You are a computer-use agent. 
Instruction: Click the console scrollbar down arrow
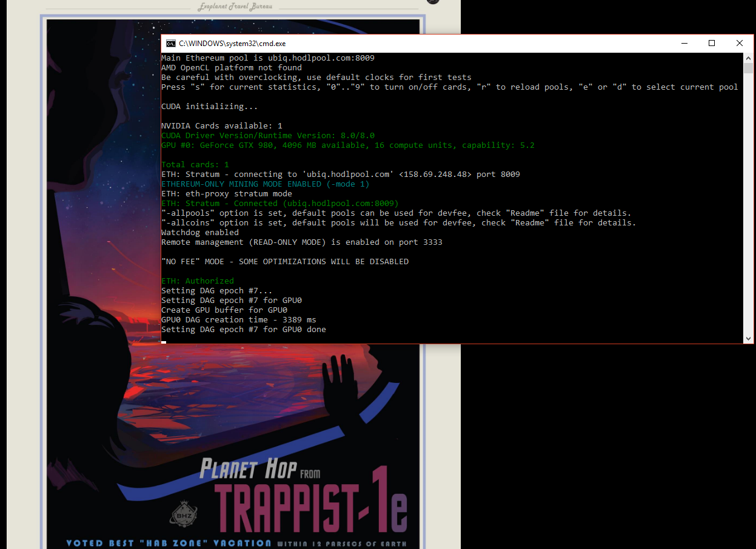(x=749, y=339)
